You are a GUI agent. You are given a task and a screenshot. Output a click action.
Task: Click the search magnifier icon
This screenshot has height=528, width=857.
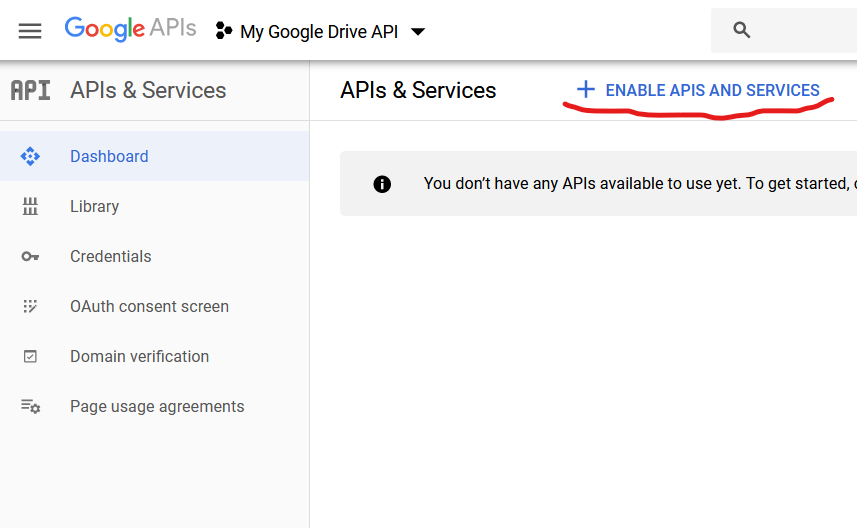coord(742,30)
